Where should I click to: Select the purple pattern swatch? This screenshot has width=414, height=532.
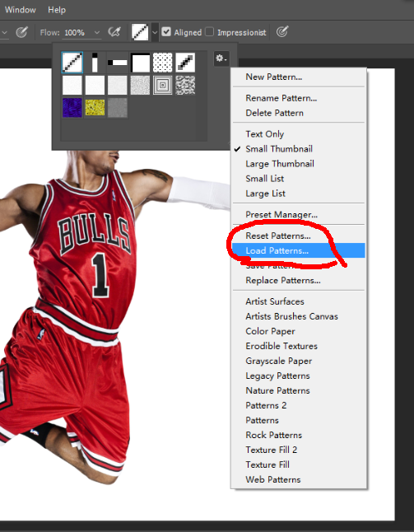[72, 108]
